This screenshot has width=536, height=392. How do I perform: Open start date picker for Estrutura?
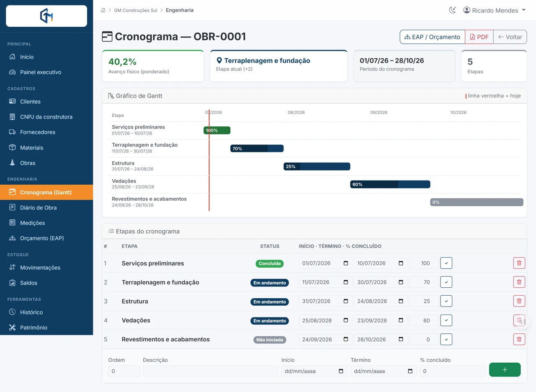[346, 301]
